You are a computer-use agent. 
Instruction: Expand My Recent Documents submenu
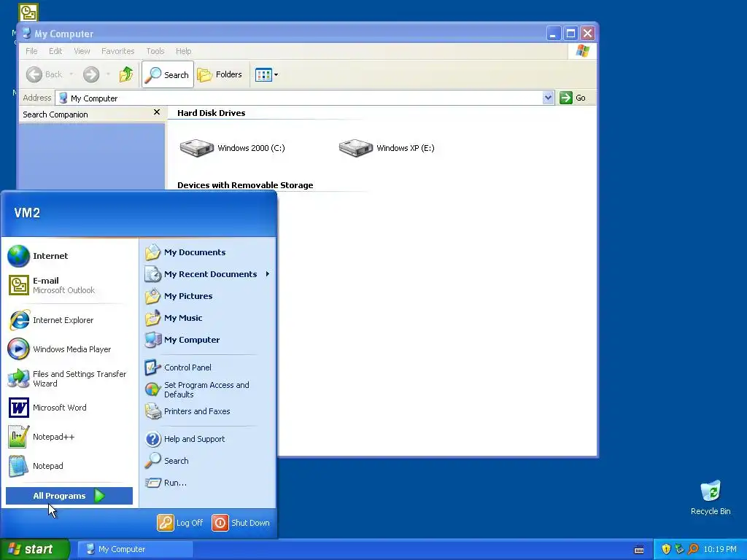208,274
